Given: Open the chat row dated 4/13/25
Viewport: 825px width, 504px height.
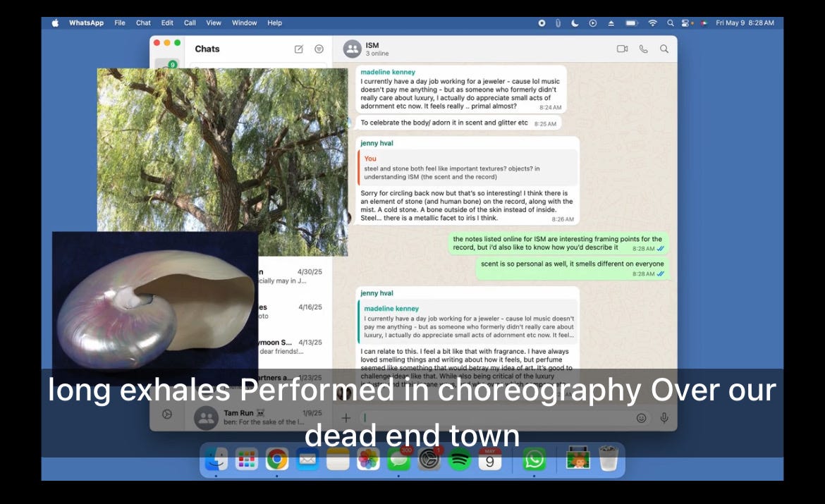Looking at the screenshot, I should coord(295,347).
